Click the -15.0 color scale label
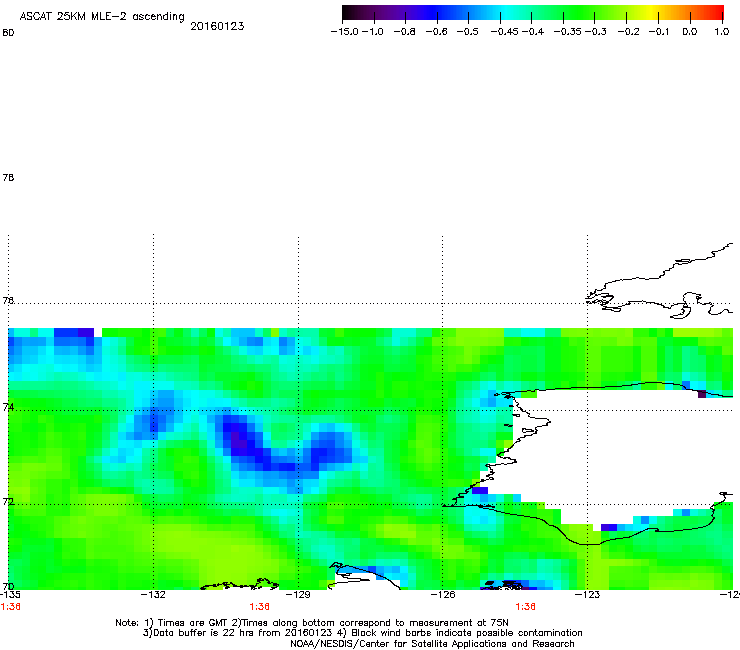The image size is (740, 650). [x=345, y=32]
